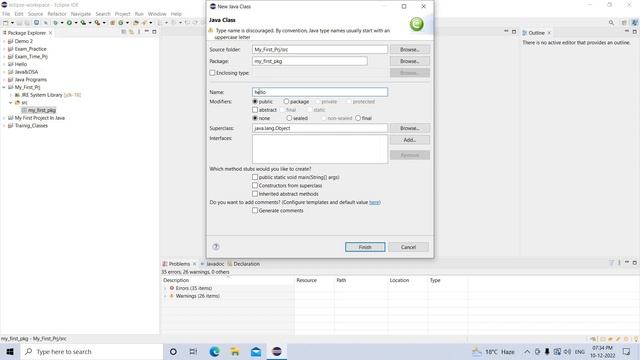
Task: Open Task View on the taskbar
Action: 193,351
